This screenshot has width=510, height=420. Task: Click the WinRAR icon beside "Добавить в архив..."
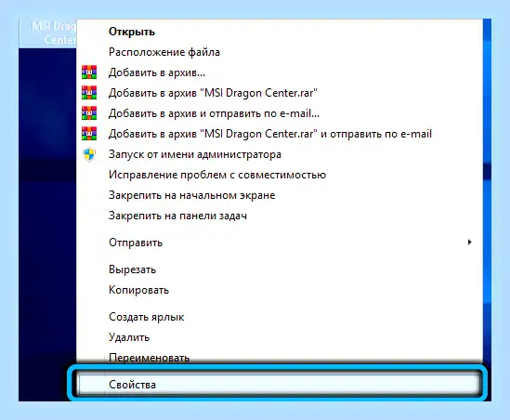pyautogui.click(x=89, y=72)
